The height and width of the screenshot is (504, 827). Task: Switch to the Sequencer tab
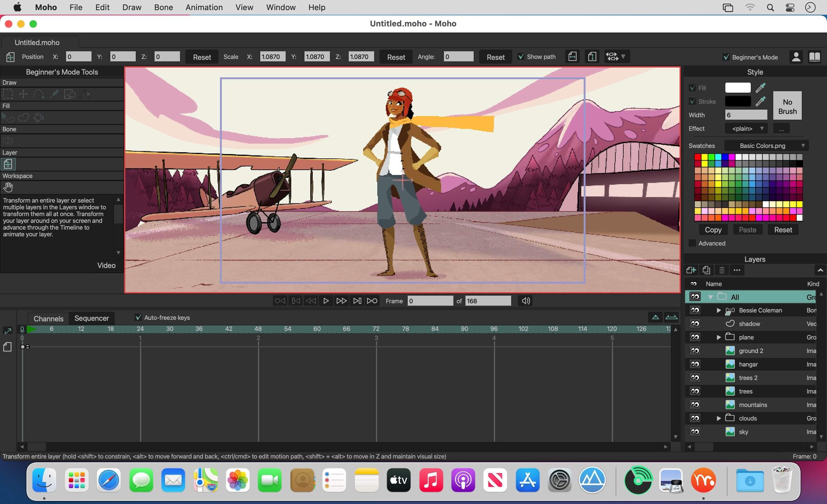[92, 318]
